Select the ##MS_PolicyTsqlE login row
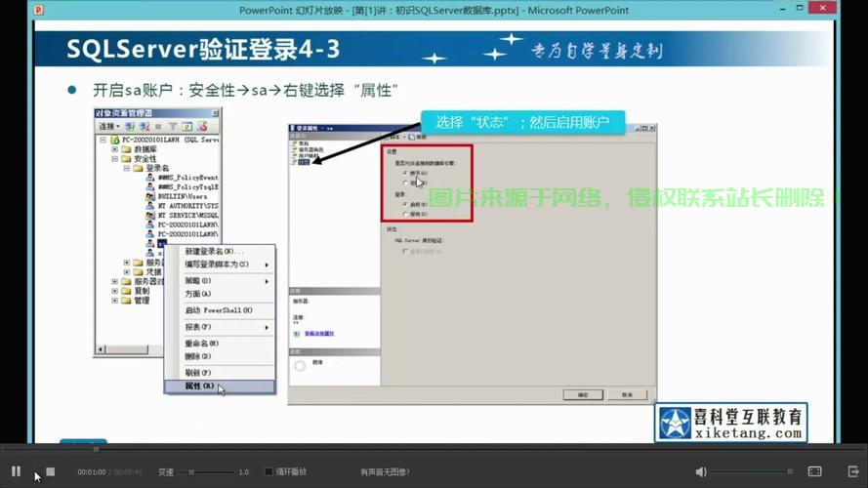This screenshot has height=488, width=868. click(x=183, y=187)
